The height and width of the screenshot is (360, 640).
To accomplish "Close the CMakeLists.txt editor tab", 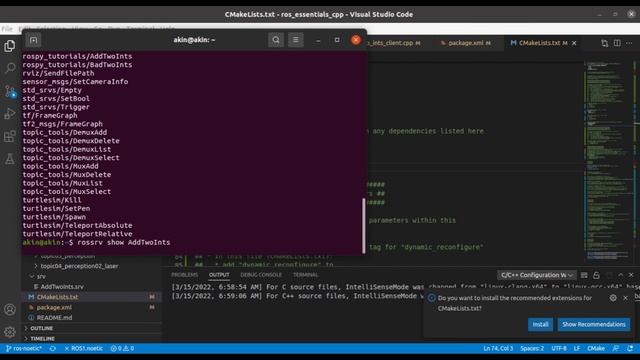I will point(574,43).
